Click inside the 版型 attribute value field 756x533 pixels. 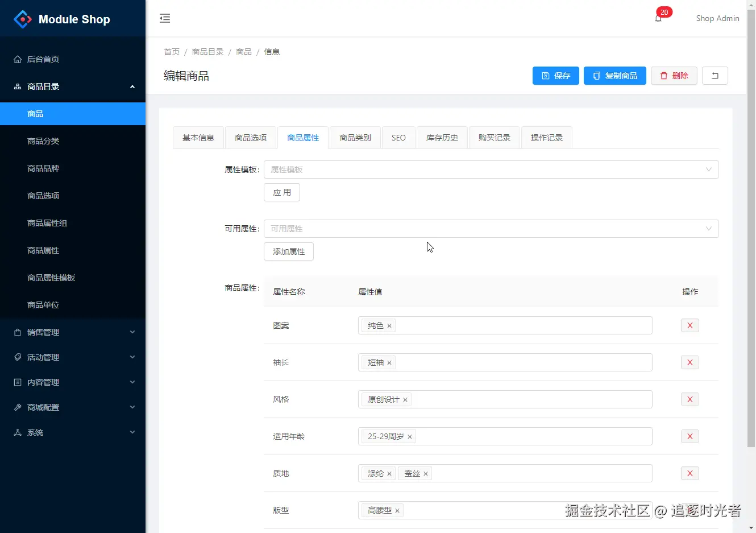505,510
